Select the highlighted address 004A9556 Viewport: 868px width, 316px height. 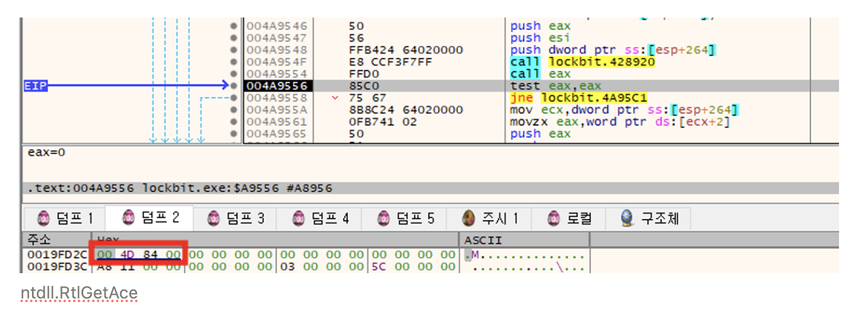[277, 86]
